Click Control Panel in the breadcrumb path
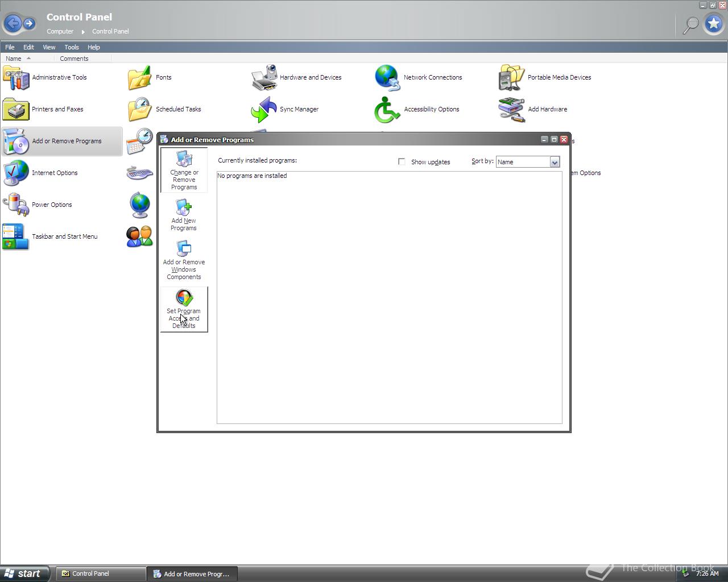 pyautogui.click(x=110, y=31)
